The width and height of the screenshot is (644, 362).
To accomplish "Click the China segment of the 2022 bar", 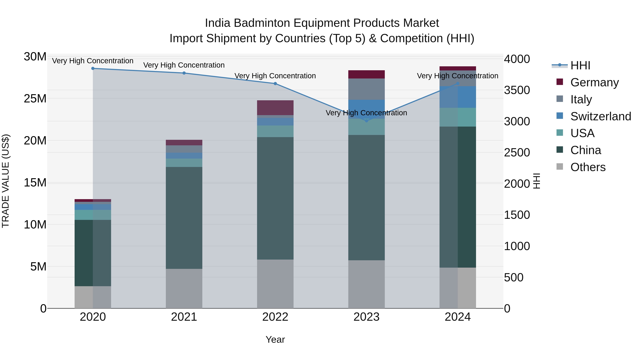I will coord(275,198).
